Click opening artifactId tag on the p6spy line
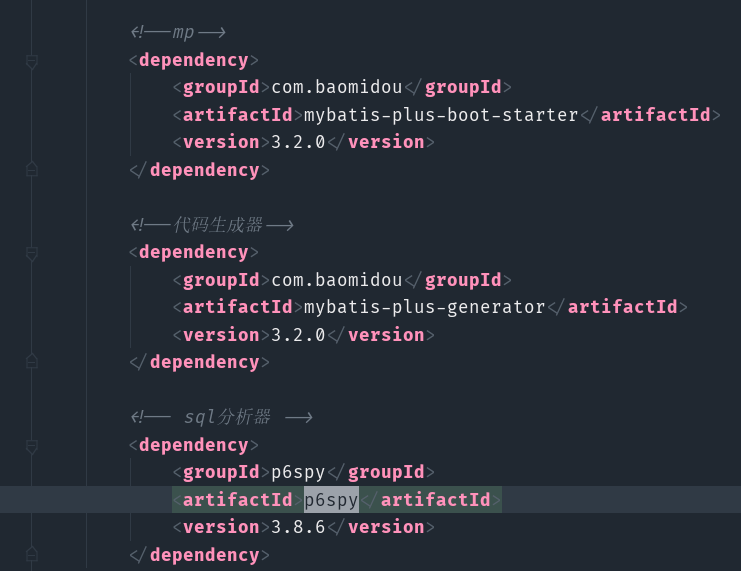 238,500
